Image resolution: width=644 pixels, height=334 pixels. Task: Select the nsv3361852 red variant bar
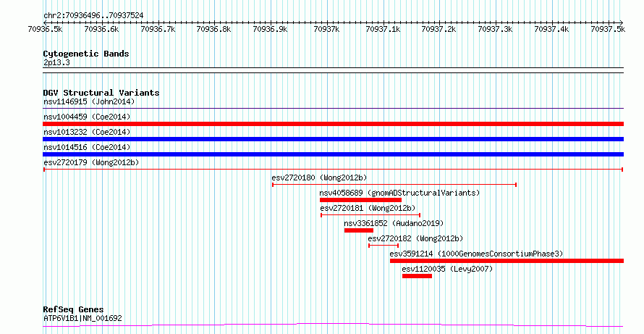359,230
